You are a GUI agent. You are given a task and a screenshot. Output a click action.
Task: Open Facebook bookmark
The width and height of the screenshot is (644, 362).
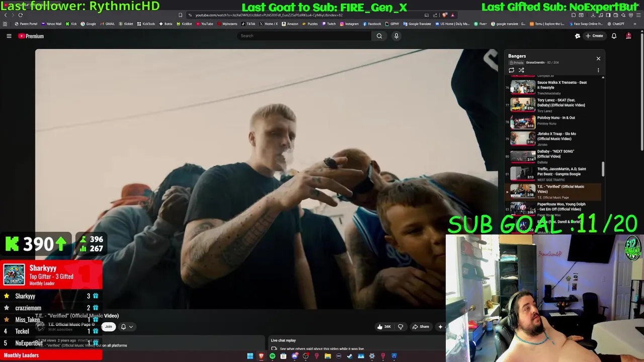(372, 24)
